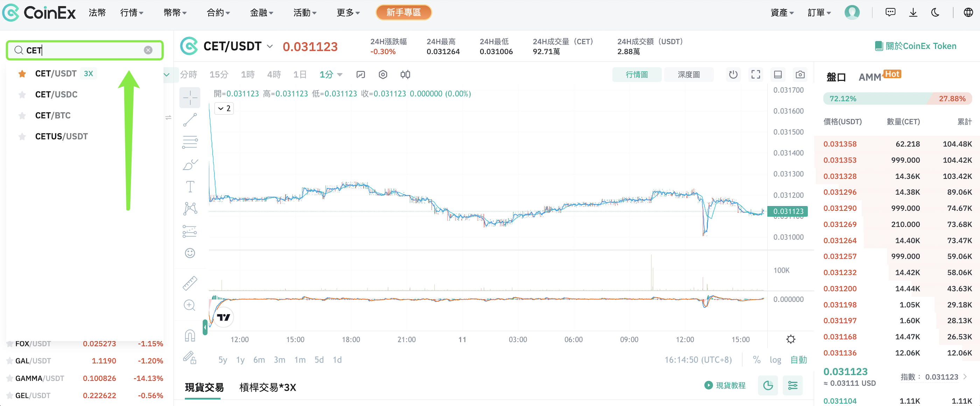
Task: Switch to 槓桿交易*3X tab
Action: pos(267,387)
